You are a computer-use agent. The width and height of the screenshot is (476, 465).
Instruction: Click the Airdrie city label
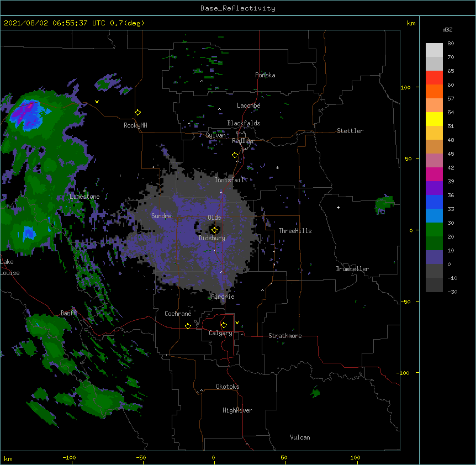tap(223, 297)
